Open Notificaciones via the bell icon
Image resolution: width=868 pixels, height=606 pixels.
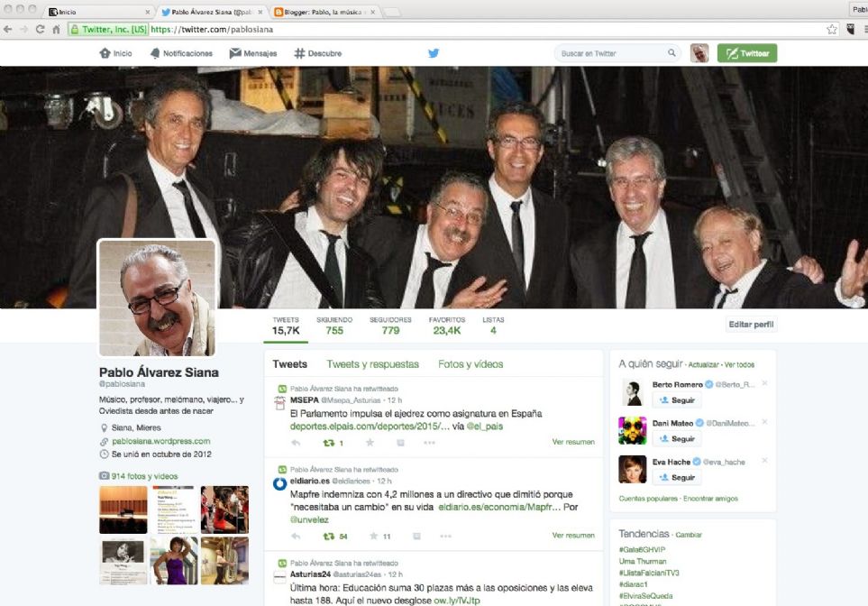155,53
